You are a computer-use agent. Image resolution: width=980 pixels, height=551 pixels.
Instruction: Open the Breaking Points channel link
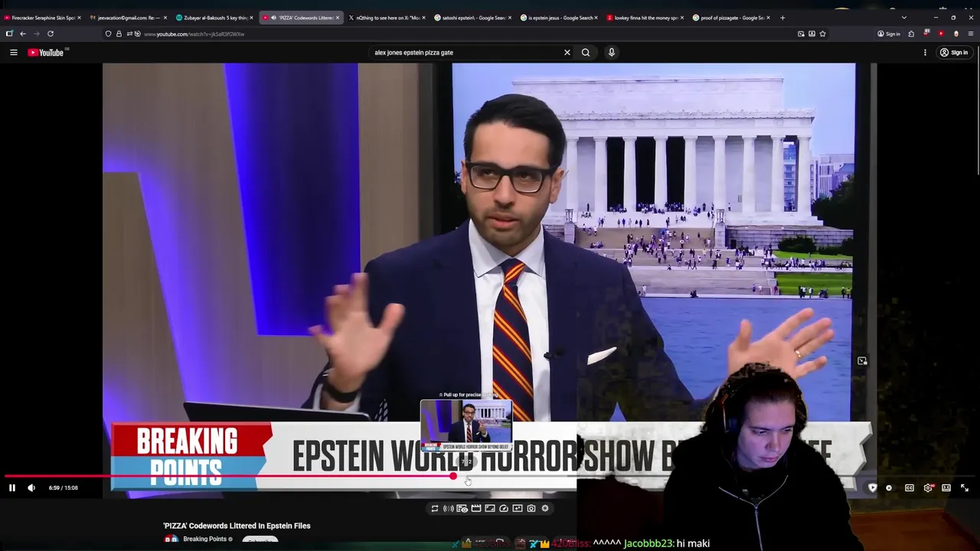[204, 539]
